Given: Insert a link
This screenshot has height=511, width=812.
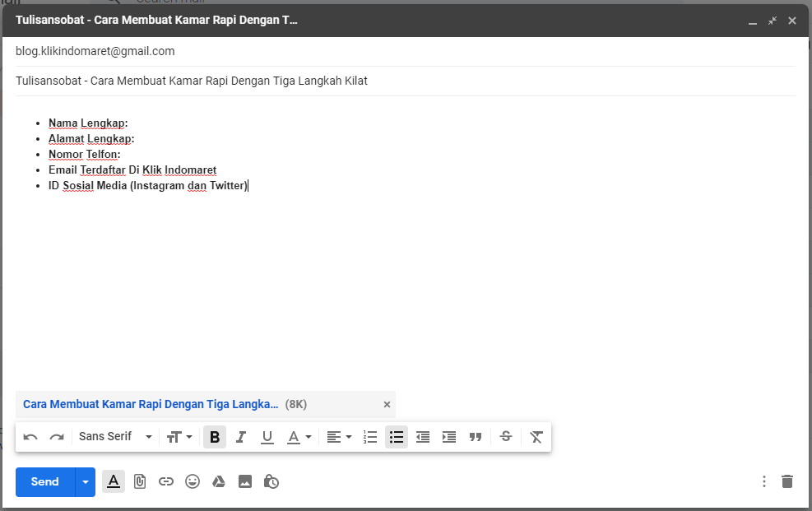Looking at the screenshot, I should click(x=165, y=482).
